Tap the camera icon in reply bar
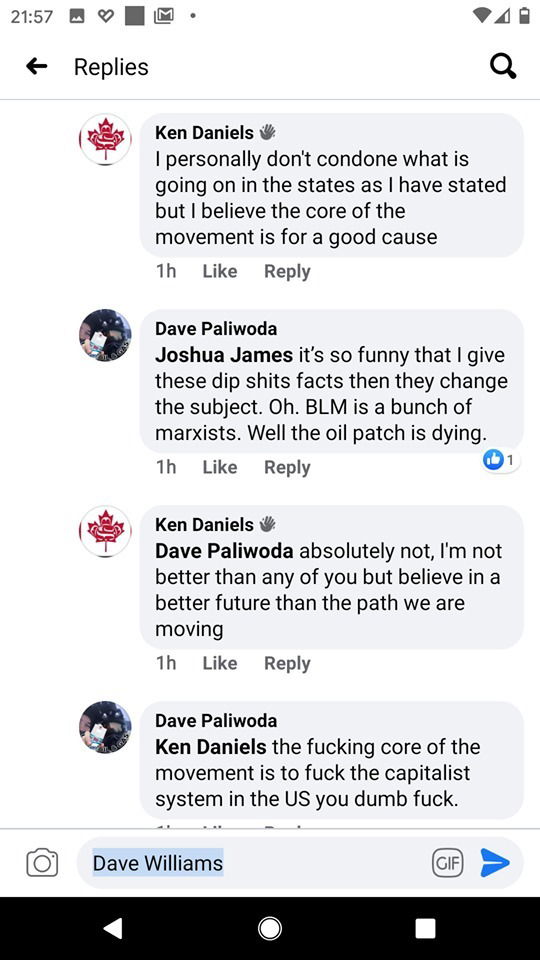The height and width of the screenshot is (960, 540). click(x=42, y=863)
